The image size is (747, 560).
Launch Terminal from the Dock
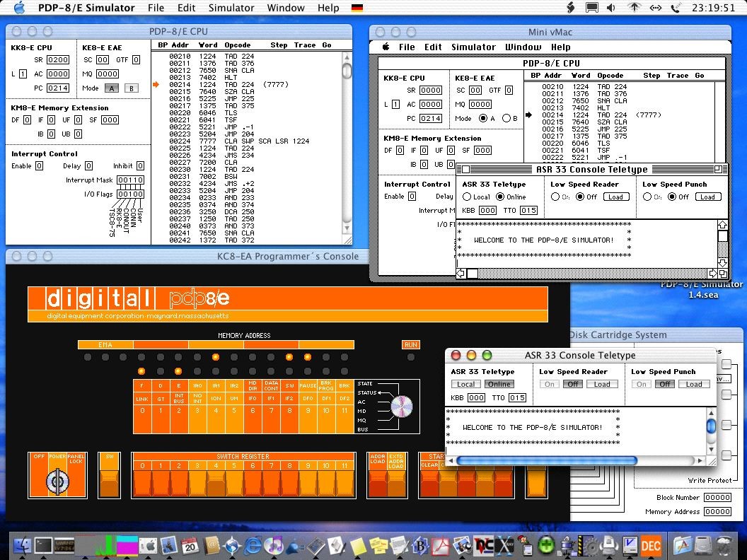[43, 546]
